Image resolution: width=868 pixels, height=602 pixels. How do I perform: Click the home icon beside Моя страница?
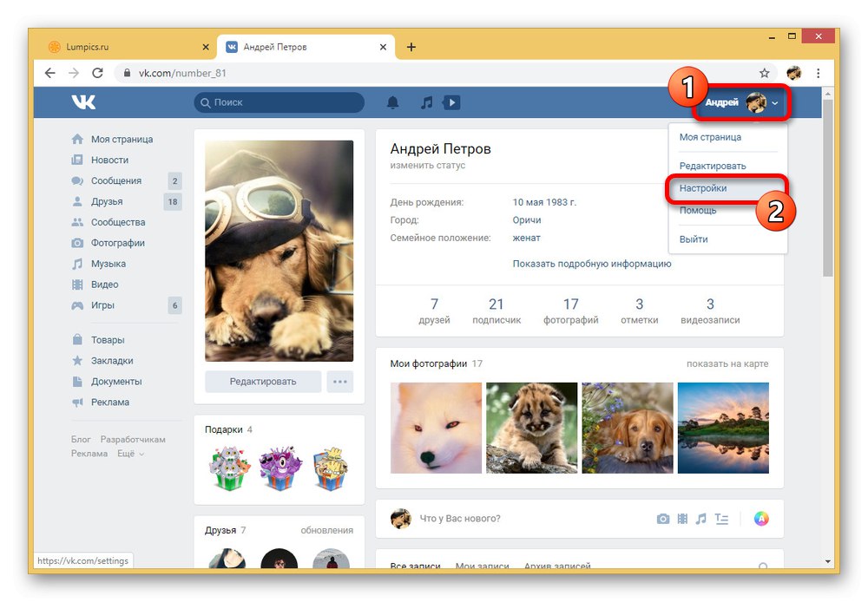click(x=77, y=139)
